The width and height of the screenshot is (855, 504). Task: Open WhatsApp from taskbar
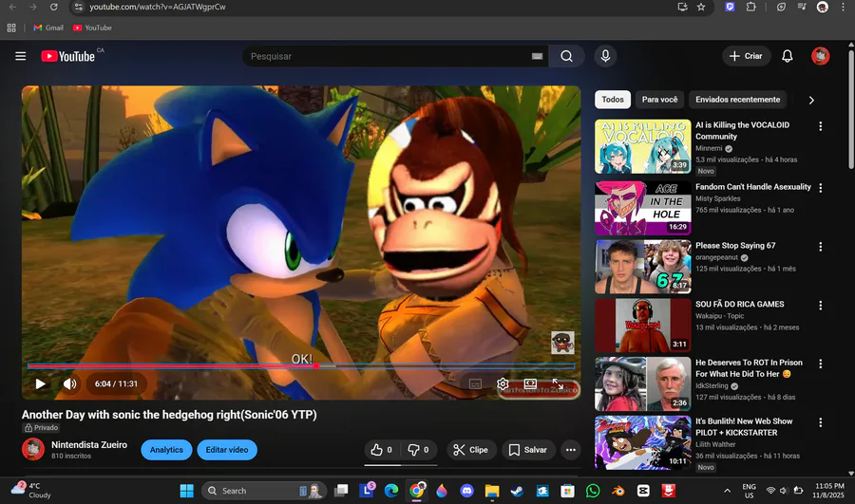[x=593, y=491]
